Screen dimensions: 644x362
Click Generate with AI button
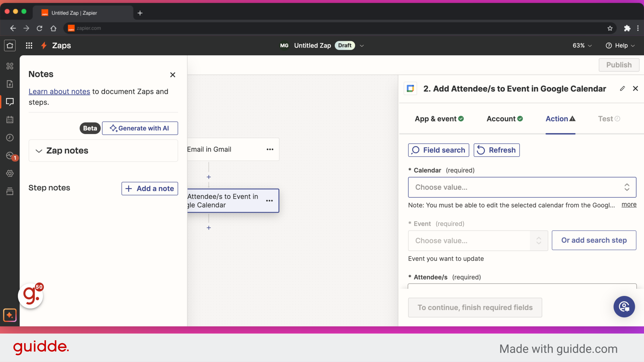(x=140, y=128)
